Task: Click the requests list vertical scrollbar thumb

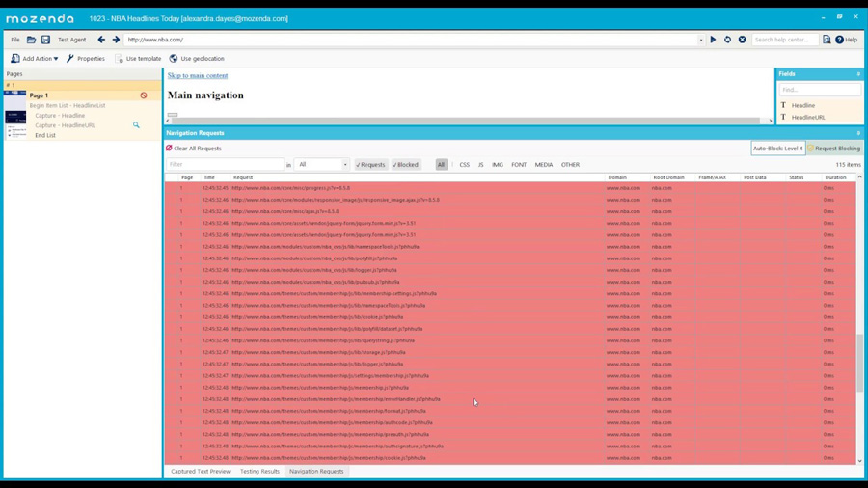Action: coord(859,364)
